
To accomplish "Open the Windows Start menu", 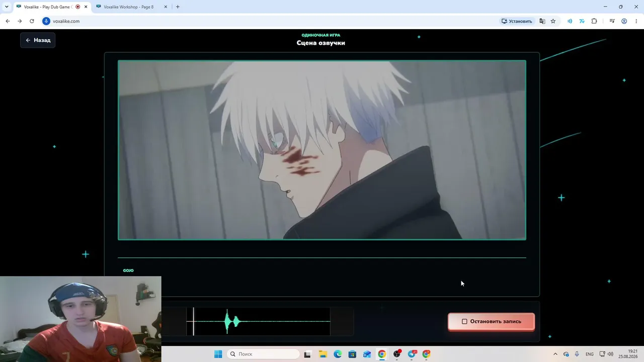I will coord(218,354).
